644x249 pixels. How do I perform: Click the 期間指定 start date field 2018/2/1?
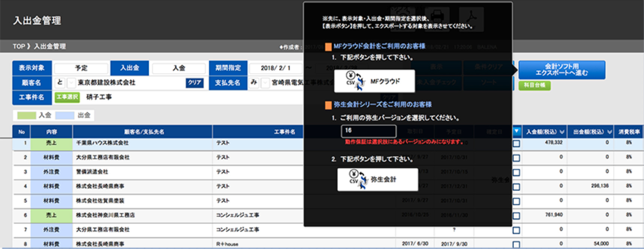tap(276, 68)
